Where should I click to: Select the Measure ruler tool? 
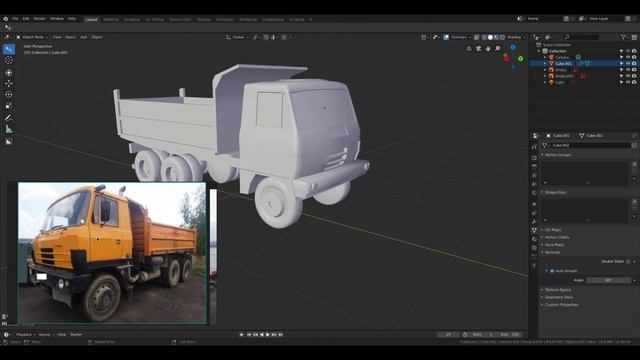point(9,129)
